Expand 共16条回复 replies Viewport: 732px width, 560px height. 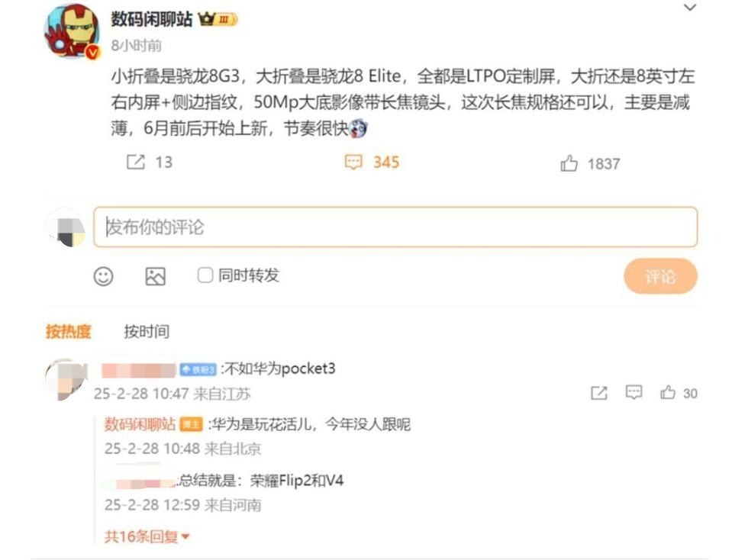pyautogui.click(x=147, y=536)
